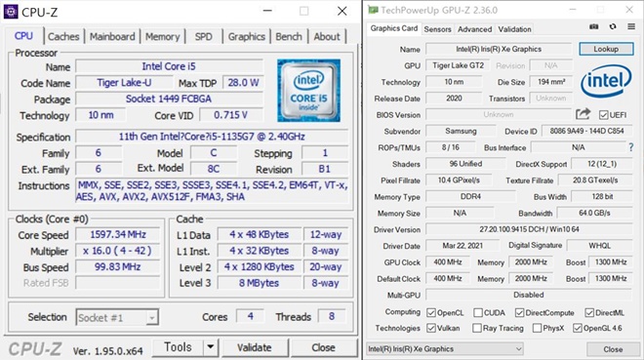
Task: Click the Package value Socket 1449 FCBGA
Action: pyautogui.click(x=169, y=99)
